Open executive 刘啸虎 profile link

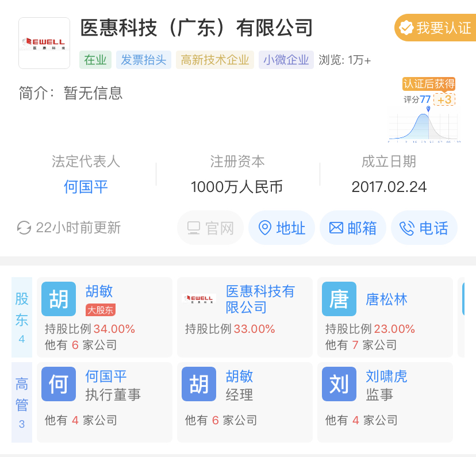pyautogui.click(x=386, y=377)
